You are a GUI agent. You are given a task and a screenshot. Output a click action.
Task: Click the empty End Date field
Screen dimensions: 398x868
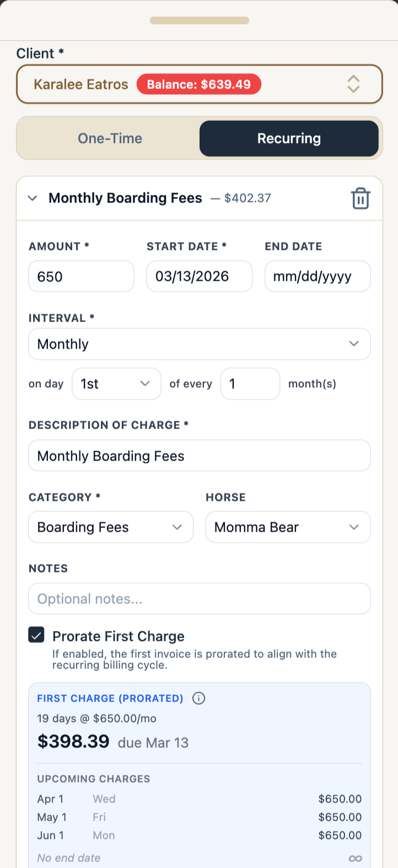pyautogui.click(x=318, y=276)
